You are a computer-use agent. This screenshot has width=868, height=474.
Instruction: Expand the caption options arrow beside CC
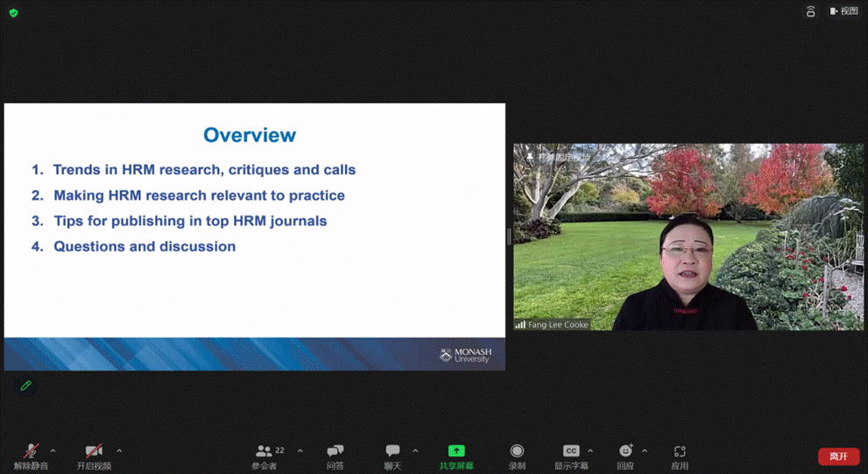pos(590,451)
